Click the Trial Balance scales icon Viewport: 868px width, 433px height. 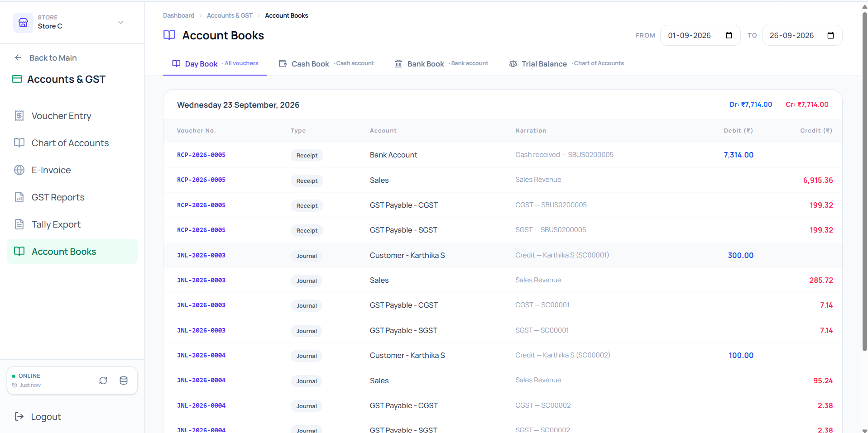(x=513, y=64)
